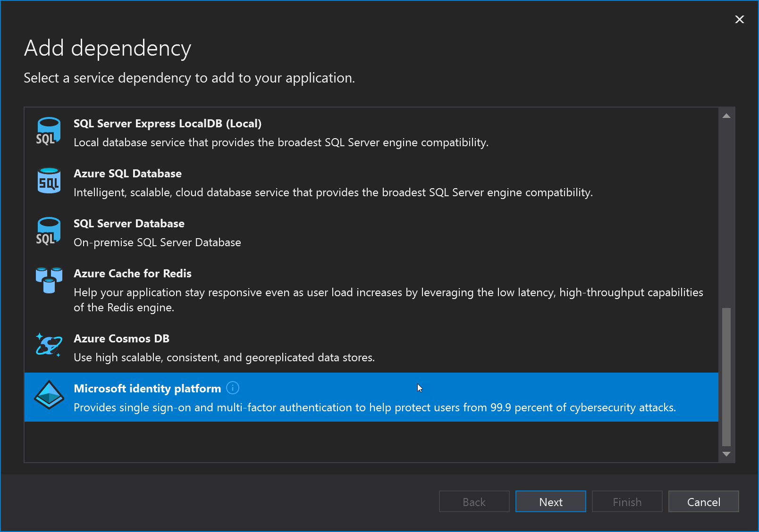
Task: Click the Cancel button
Action: [704, 501]
